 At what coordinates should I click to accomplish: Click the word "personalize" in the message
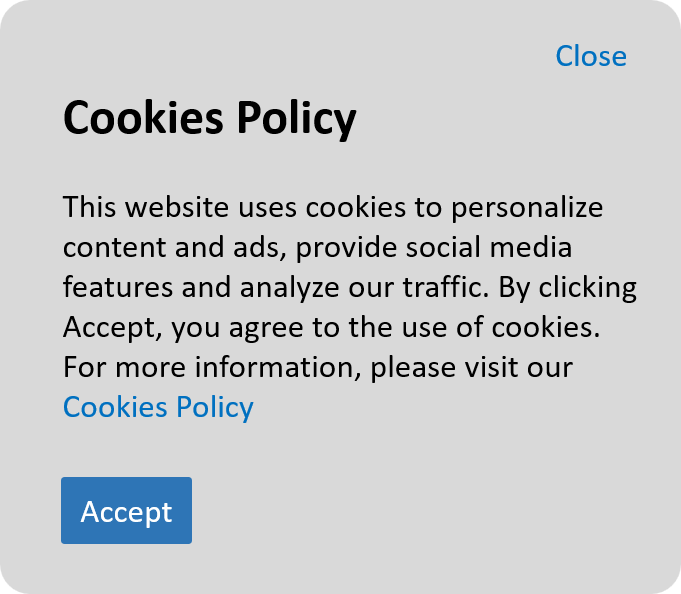[527, 208]
